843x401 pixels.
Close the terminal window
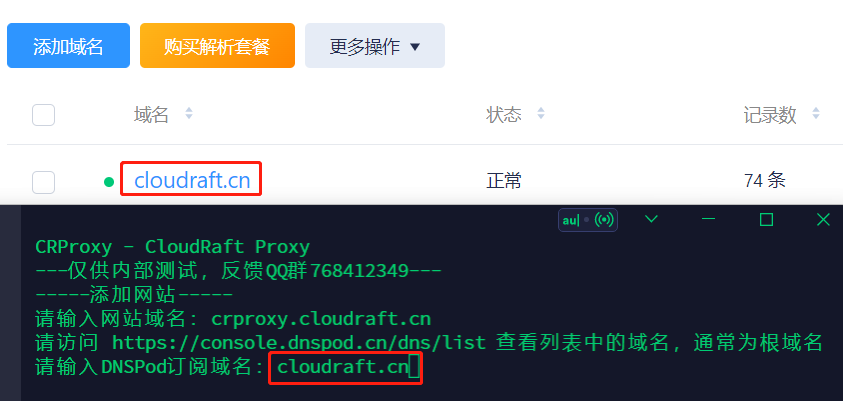823,219
